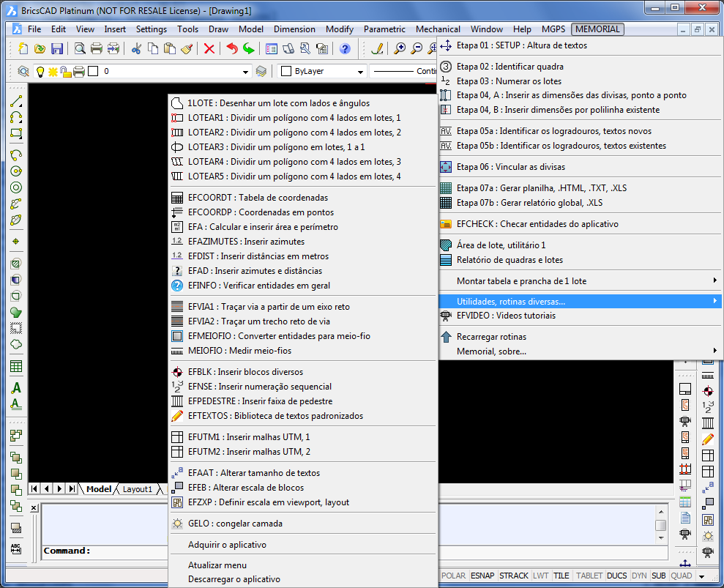
Task: Open the blue Help question mark icon
Action: [345, 49]
